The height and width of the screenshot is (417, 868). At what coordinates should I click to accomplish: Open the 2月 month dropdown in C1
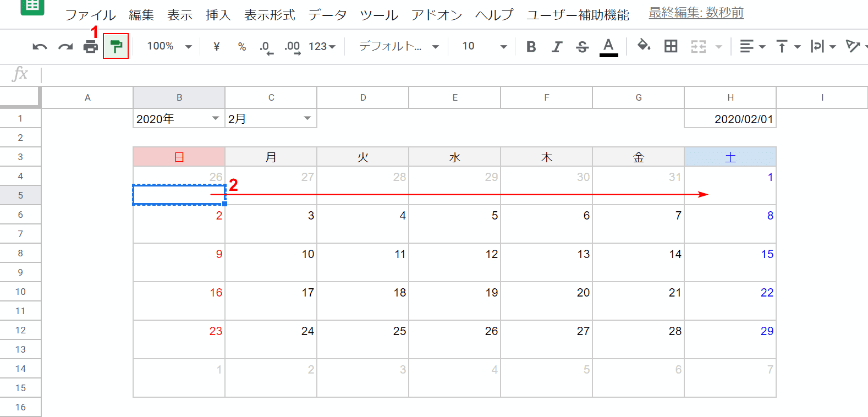307,118
